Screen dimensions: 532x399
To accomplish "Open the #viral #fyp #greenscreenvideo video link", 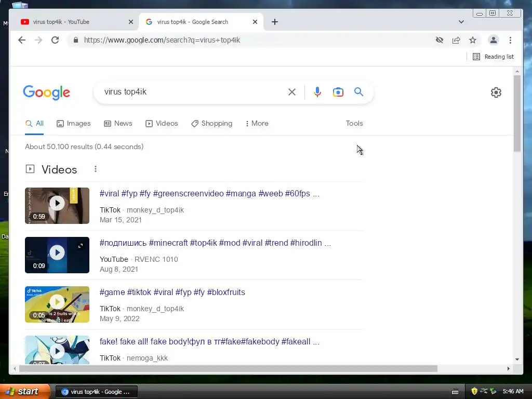I will (x=209, y=193).
